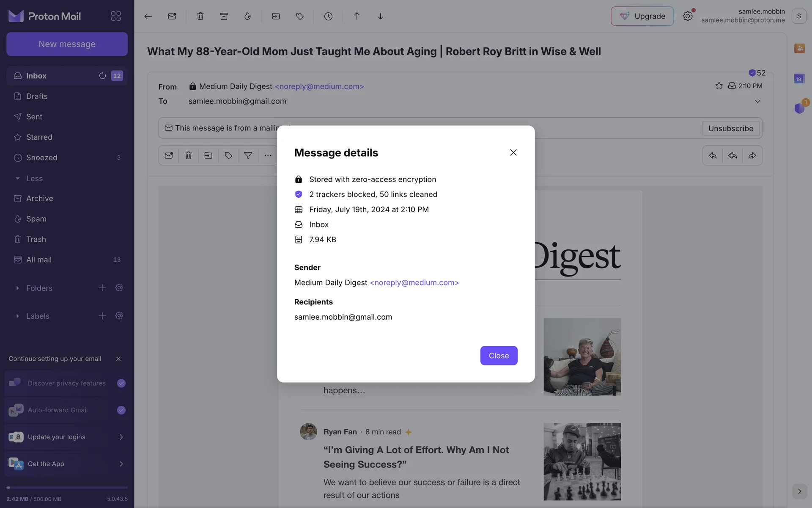
Task: Click the Forward arrow icon on the message
Action: click(x=752, y=155)
